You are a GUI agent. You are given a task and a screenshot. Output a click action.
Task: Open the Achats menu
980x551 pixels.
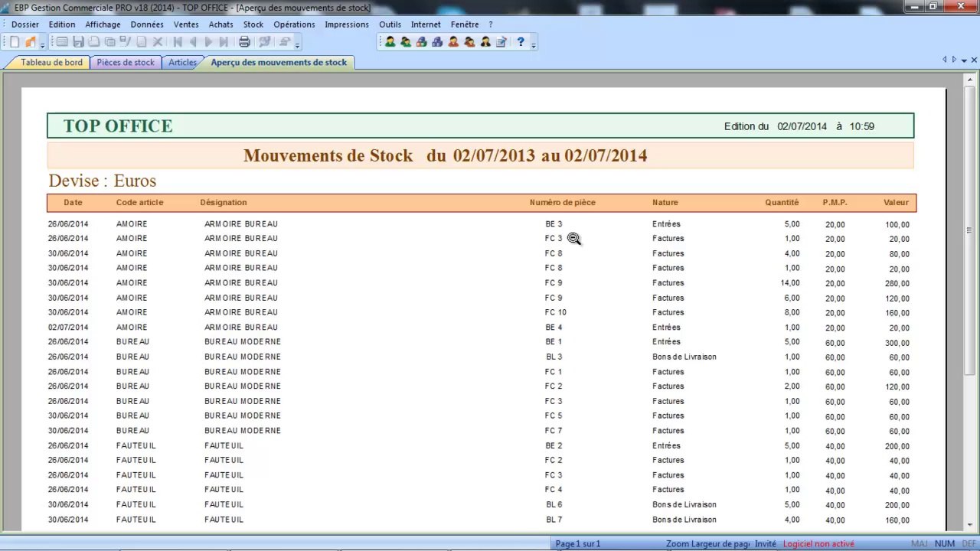point(221,24)
